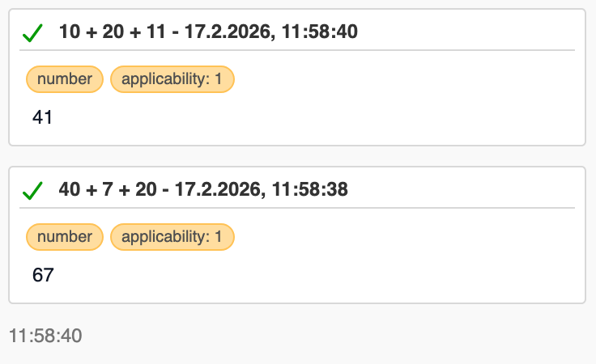
Task: Click the number tag above result 67
Action: point(65,237)
